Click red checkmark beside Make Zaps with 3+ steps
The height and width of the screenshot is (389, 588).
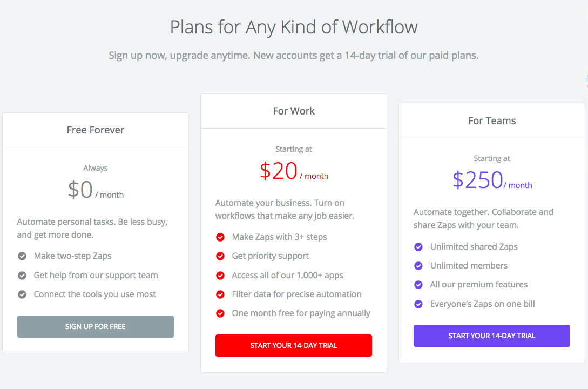220,237
